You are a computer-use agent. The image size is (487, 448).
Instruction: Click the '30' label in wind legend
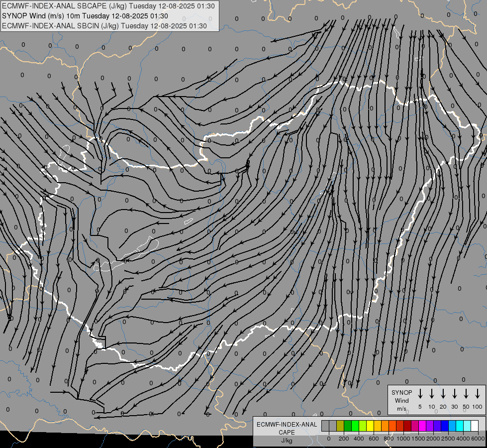click(x=454, y=407)
